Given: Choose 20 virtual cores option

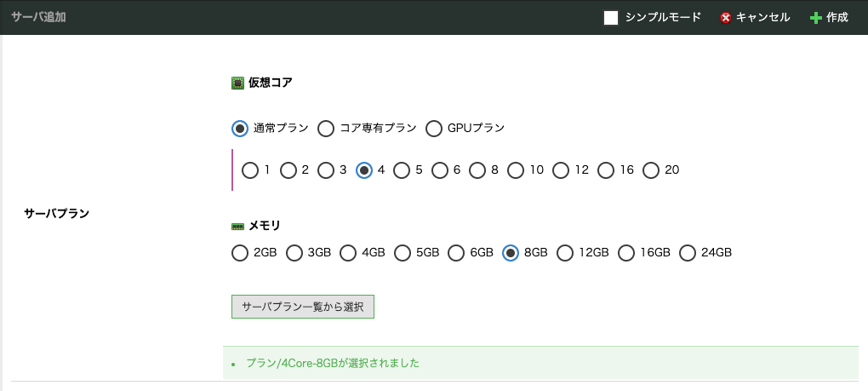Looking at the screenshot, I should click(651, 170).
